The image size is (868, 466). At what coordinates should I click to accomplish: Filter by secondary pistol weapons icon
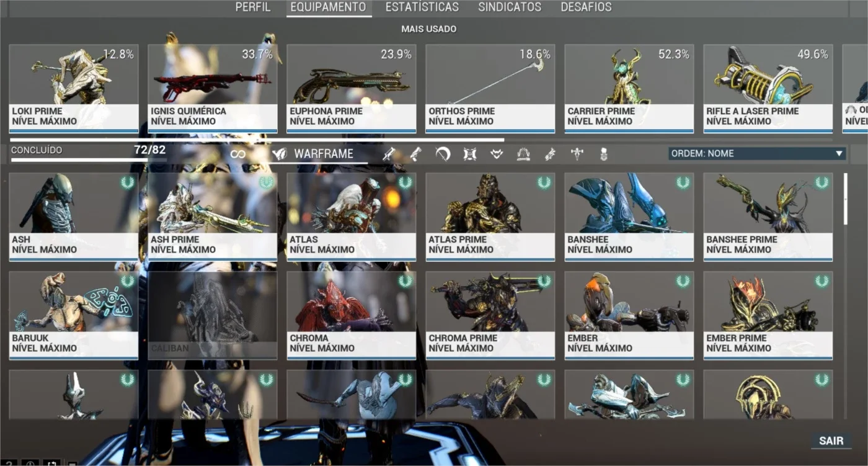pos(415,154)
